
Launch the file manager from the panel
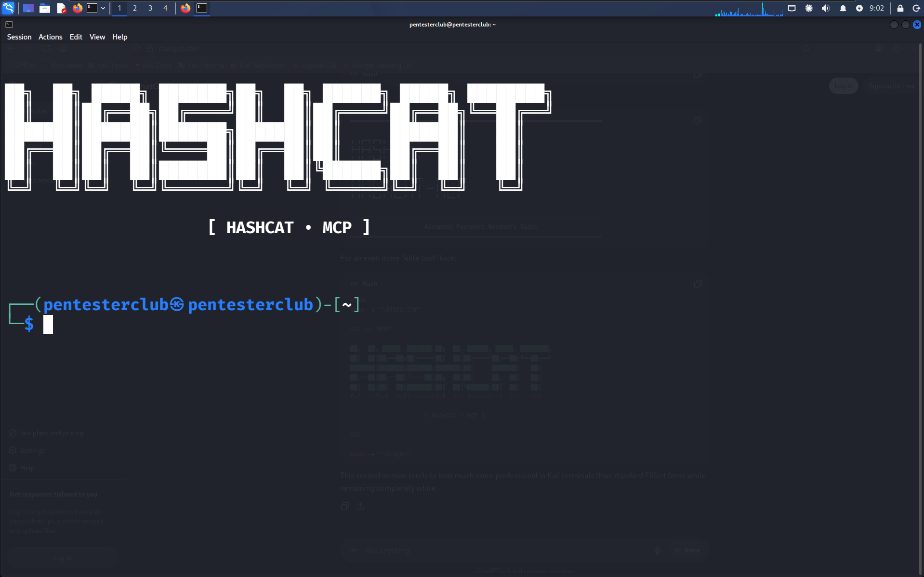pos(45,8)
